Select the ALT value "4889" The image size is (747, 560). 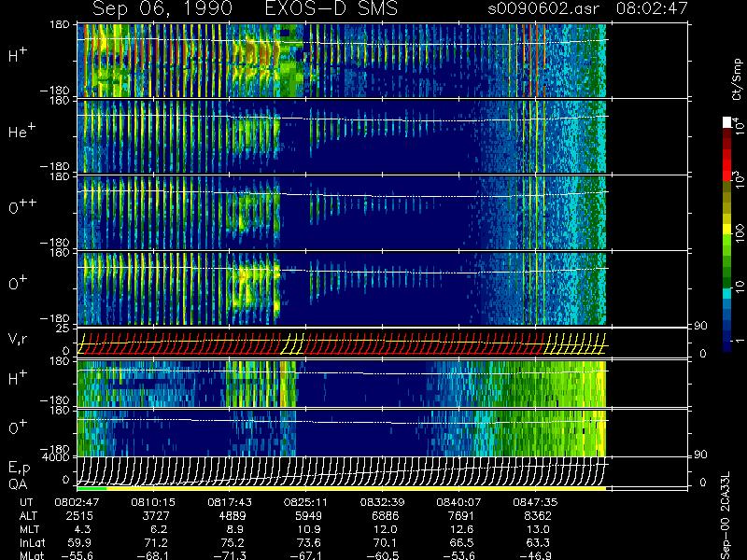[x=233, y=516]
